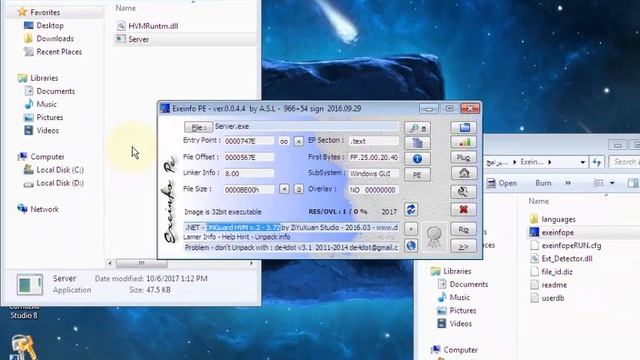Image resolution: width=640 pixels, height=360 pixels.
Task: Expand the >> overflow in the right Explorer toolbar
Action: pos(568,183)
